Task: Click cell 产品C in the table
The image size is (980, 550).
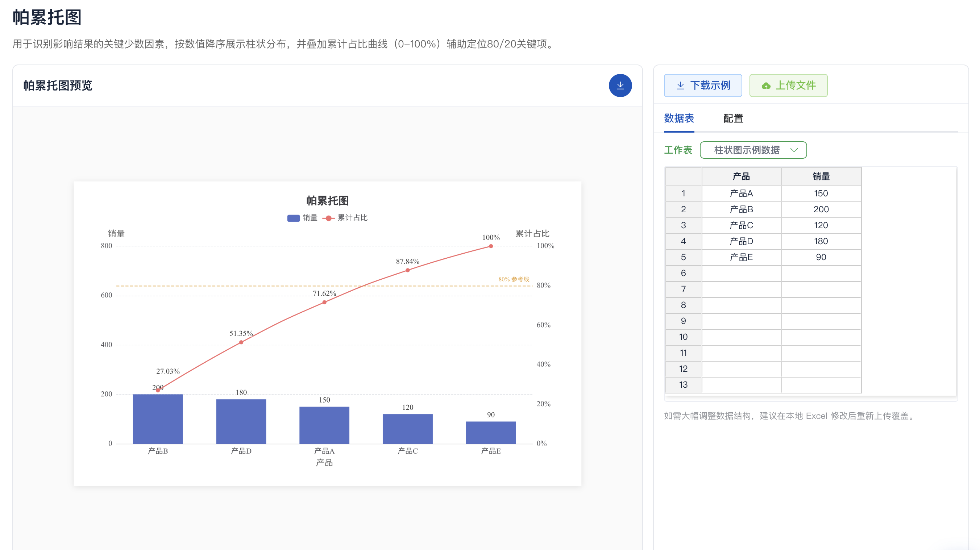Action: click(x=742, y=226)
